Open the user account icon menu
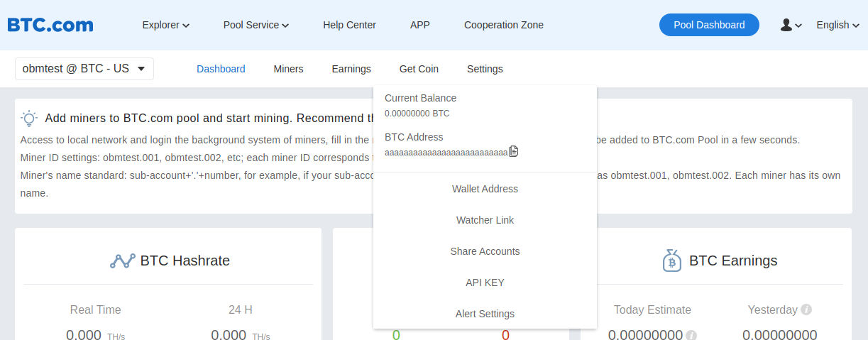Viewport: 868px width, 340px height. (791, 25)
